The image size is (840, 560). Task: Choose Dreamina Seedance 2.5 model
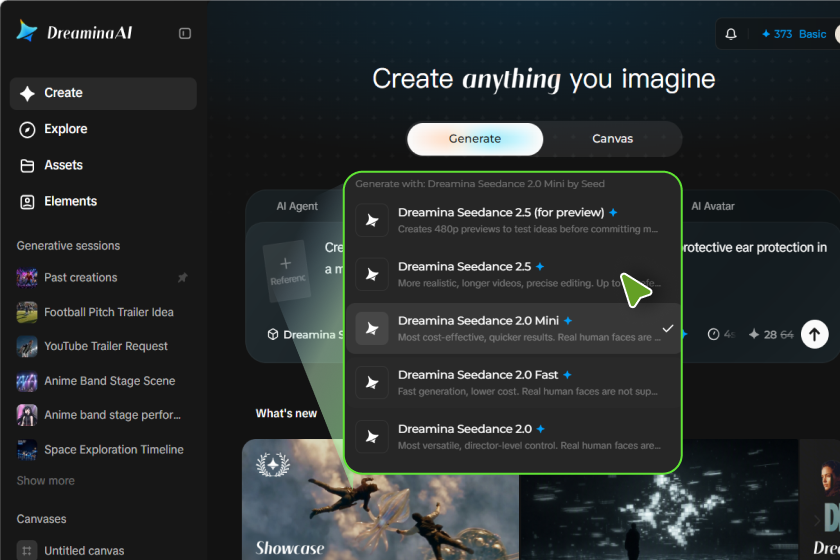tap(513, 274)
